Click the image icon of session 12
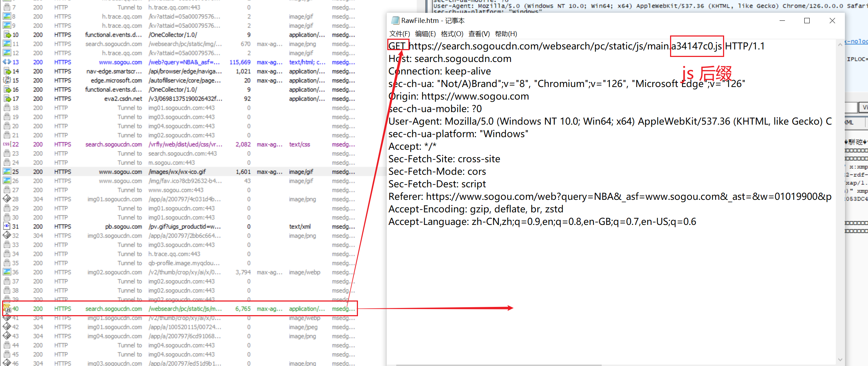 tap(7, 53)
